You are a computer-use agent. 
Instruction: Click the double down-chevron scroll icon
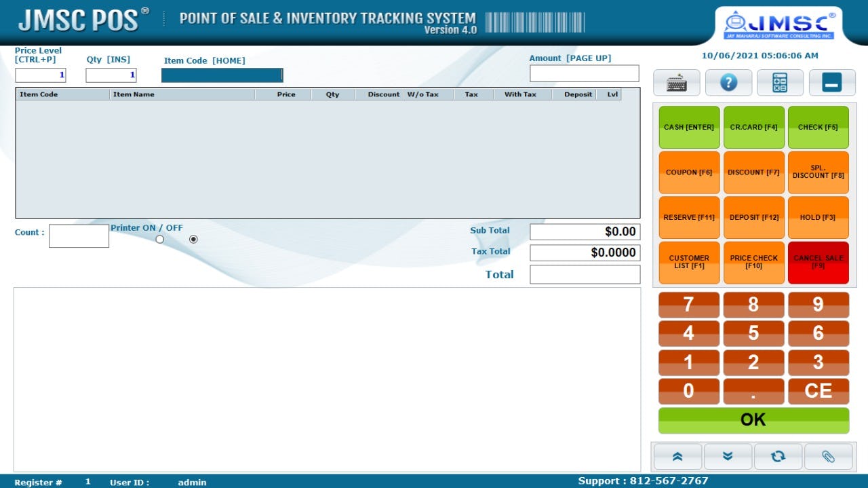pyautogui.click(x=728, y=457)
